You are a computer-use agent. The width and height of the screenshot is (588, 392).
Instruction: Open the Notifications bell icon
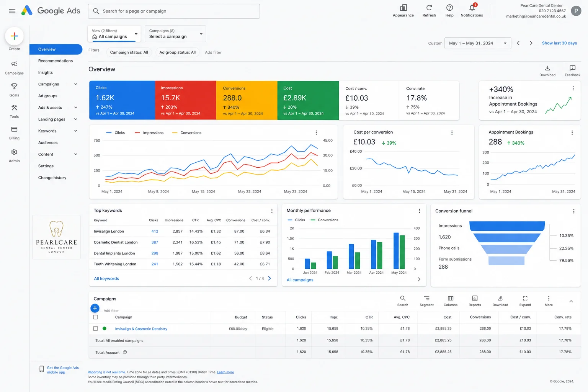pos(472,8)
